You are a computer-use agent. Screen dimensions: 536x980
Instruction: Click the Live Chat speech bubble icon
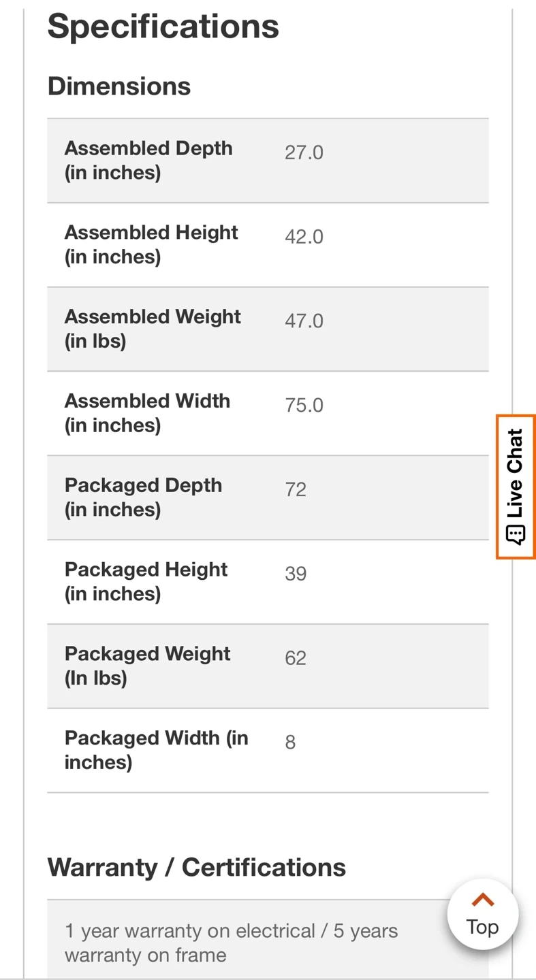tap(516, 534)
